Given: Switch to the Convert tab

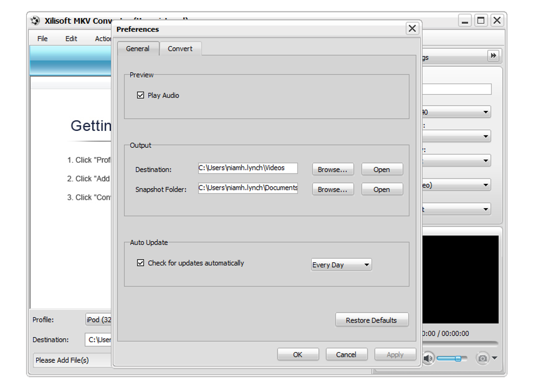Looking at the screenshot, I should pyautogui.click(x=180, y=48).
